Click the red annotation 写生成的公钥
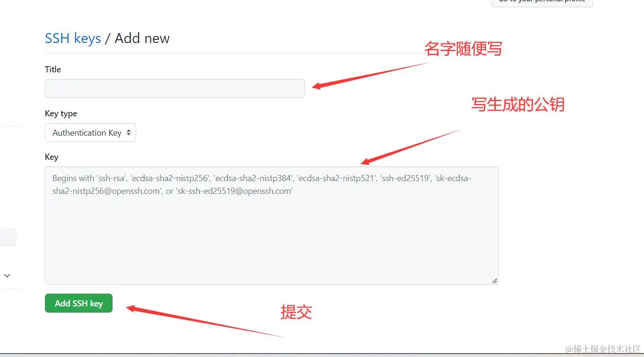This screenshot has height=357, width=644. [518, 104]
